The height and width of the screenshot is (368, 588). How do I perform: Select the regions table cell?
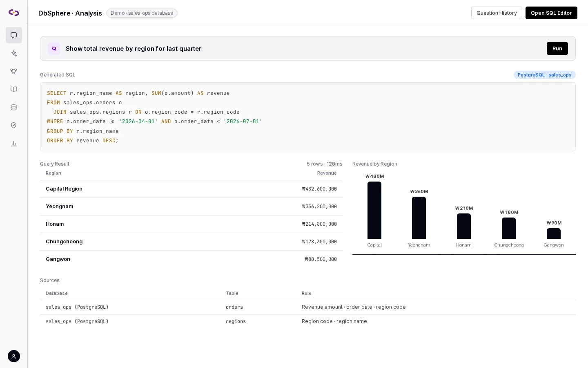click(x=236, y=321)
